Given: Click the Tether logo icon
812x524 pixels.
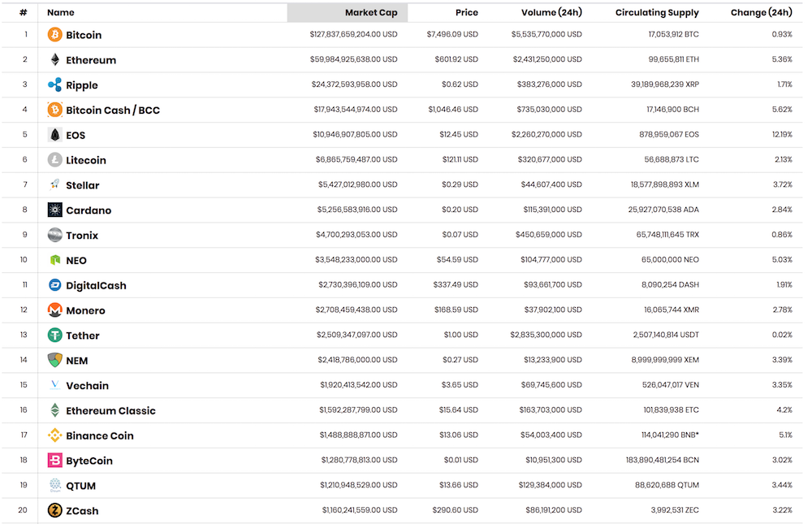Looking at the screenshot, I should tap(55, 335).
